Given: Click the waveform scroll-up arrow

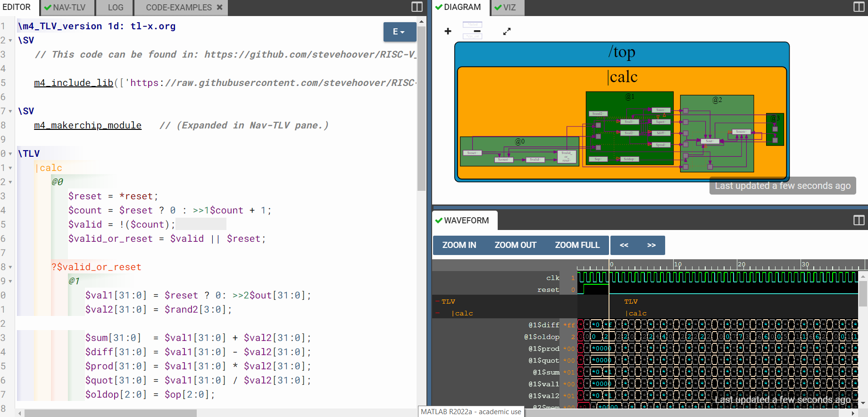Looking at the screenshot, I should pos(863,276).
